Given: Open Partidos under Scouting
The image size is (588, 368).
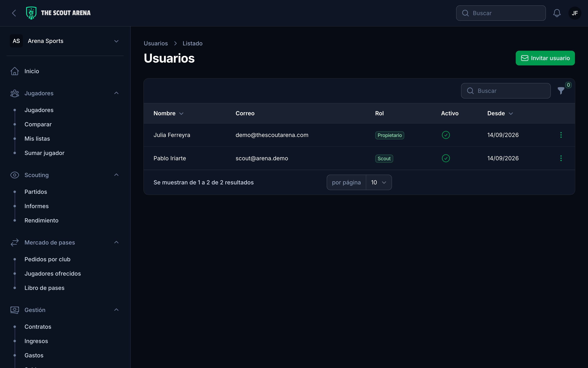Looking at the screenshot, I should tap(36, 192).
